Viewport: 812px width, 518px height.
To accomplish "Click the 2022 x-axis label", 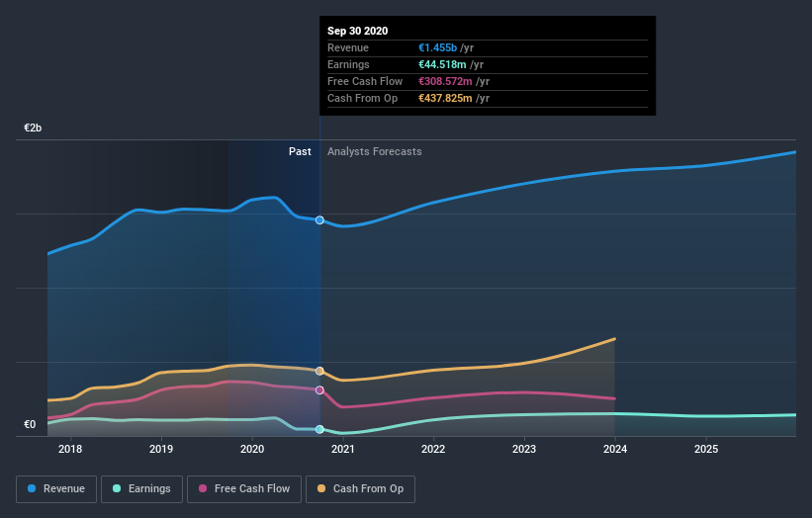I will (x=433, y=449).
